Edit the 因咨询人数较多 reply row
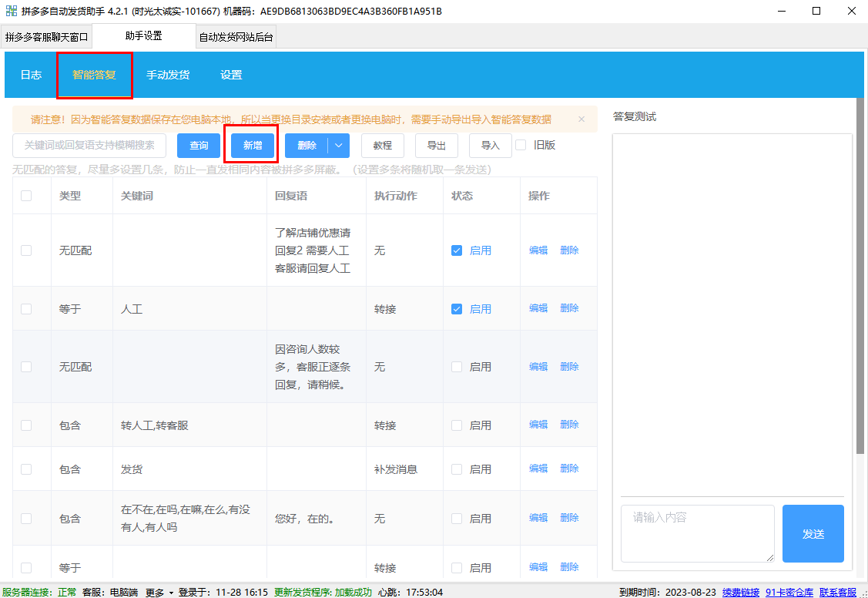The width and height of the screenshot is (868, 598). pyautogui.click(x=538, y=367)
